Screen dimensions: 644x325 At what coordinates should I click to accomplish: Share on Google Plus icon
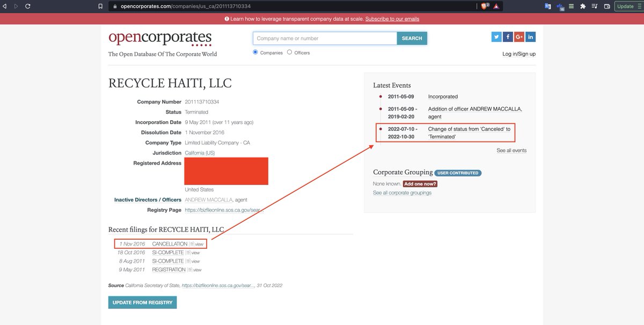(519, 36)
